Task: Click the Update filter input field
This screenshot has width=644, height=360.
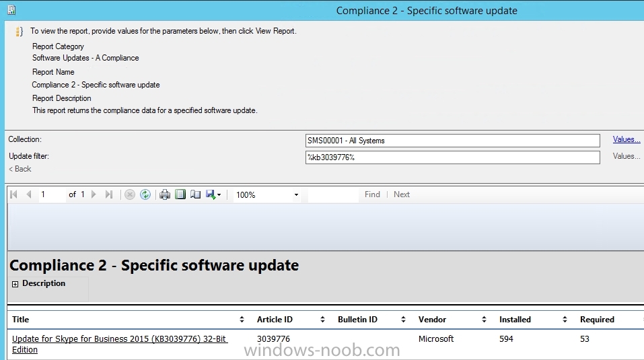Action: click(x=453, y=157)
